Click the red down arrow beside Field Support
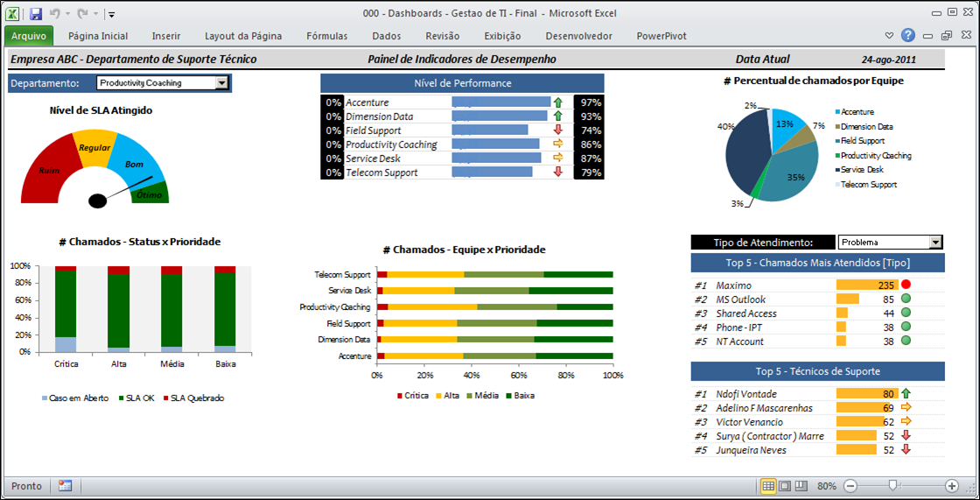Screen dimensions: 980x500 [558, 130]
